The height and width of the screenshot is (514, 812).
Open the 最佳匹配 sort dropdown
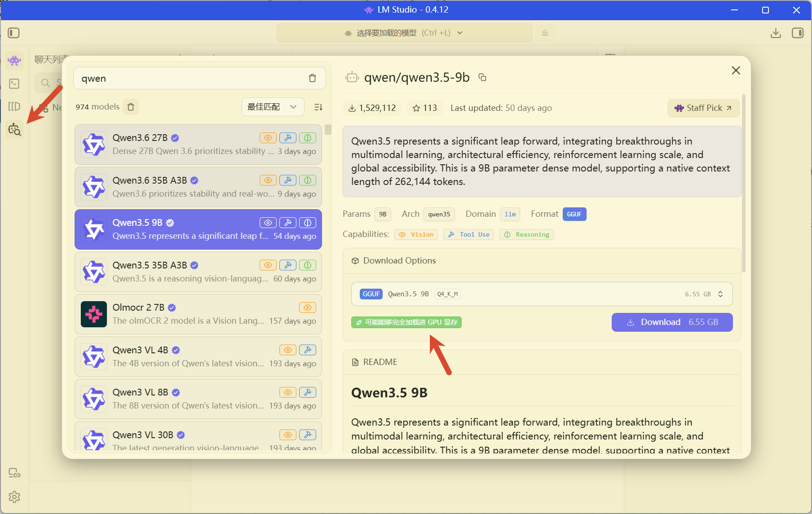pos(273,107)
